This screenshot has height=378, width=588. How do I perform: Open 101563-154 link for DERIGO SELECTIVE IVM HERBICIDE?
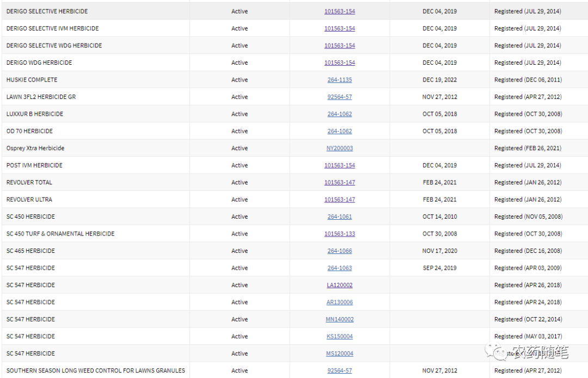pyautogui.click(x=339, y=28)
